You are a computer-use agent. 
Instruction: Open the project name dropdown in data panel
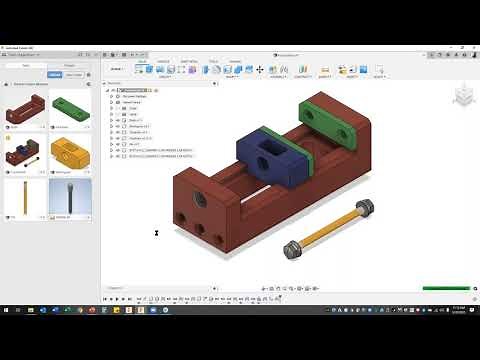(24, 55)
